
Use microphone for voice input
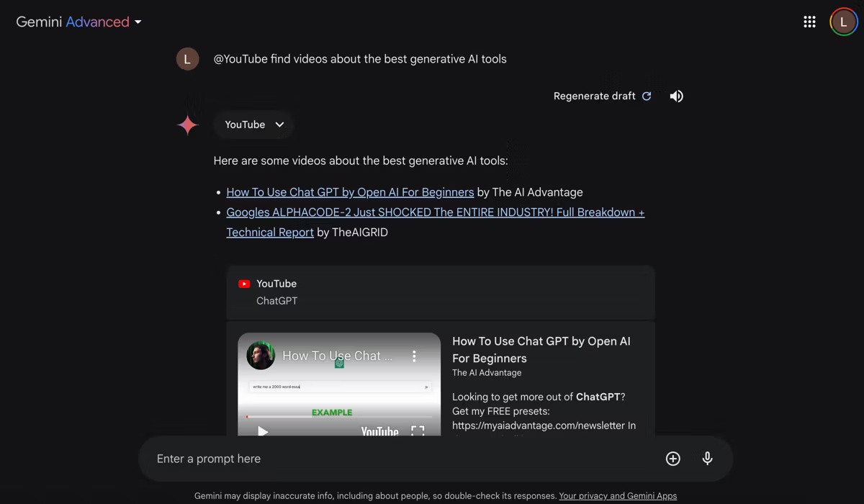tap(707, 459)
